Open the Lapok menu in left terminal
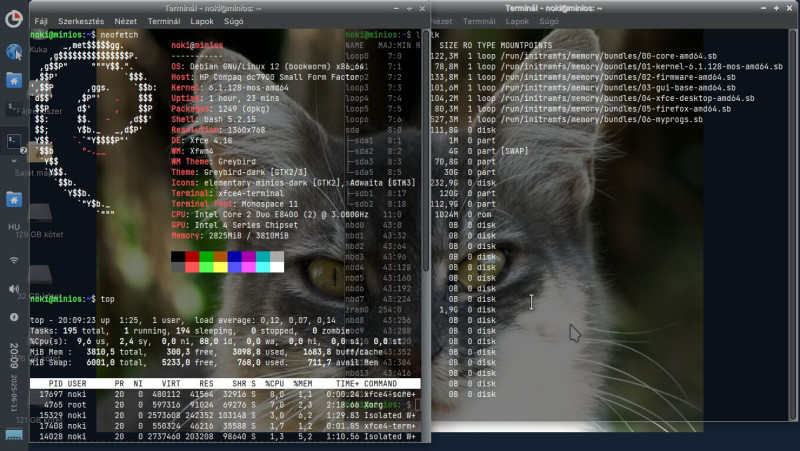The width and height of the screenshot is (800, 451). [202, 21]
